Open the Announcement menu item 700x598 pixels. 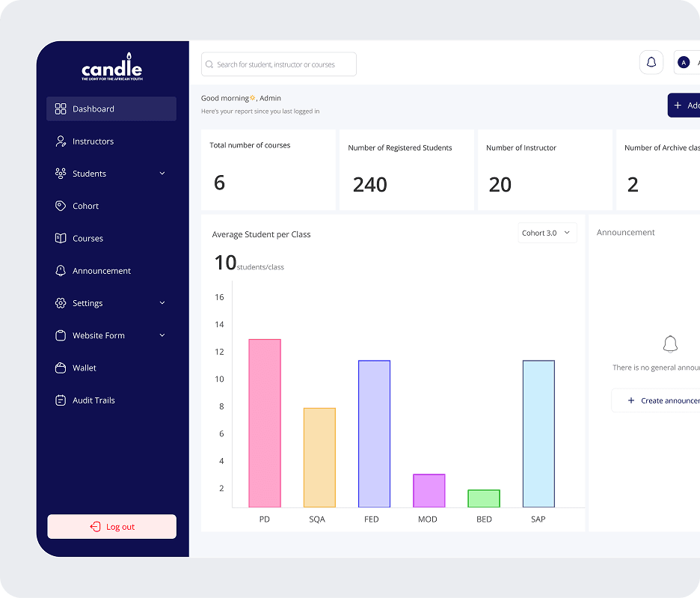[102, 271]
